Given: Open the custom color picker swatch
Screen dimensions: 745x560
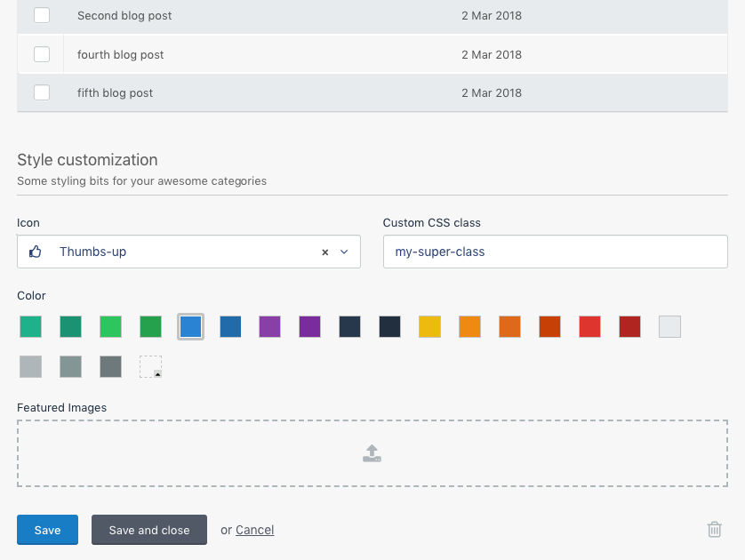Looking at the screenshot, I should coord(150,367).
